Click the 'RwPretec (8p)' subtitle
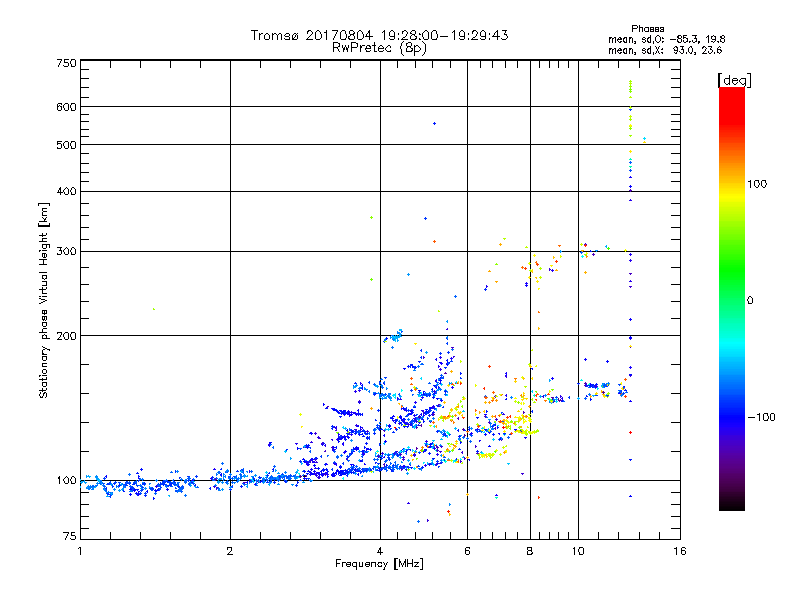 [x=379, y=48]
